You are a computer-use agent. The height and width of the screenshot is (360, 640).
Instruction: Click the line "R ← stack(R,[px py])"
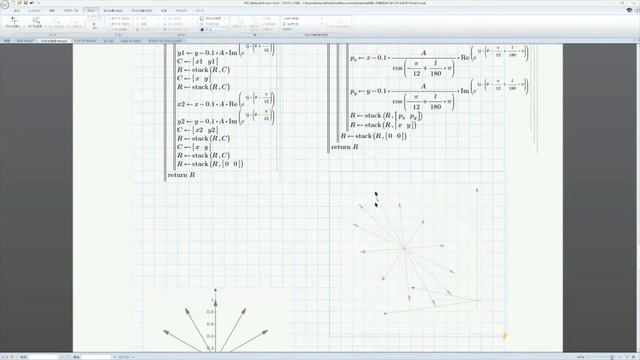[x=386, y=116]
